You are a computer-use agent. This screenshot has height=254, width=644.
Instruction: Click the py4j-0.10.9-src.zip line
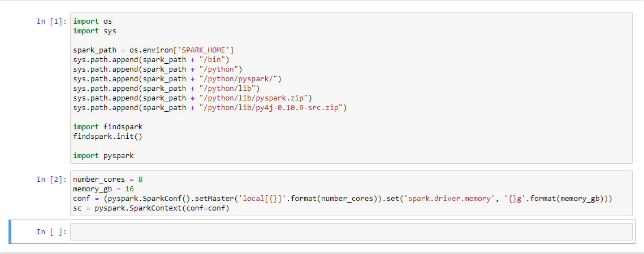(210, 108)
